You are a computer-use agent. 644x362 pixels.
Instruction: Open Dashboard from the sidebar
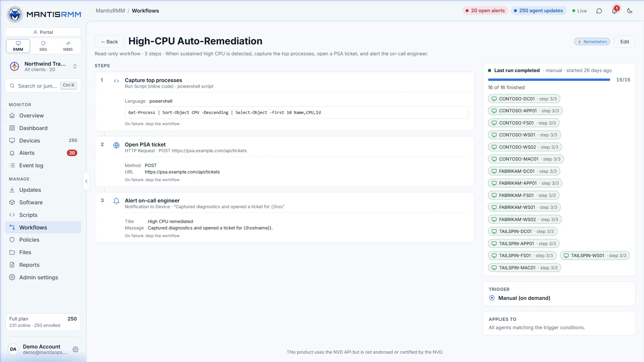[x=43, y=128]
